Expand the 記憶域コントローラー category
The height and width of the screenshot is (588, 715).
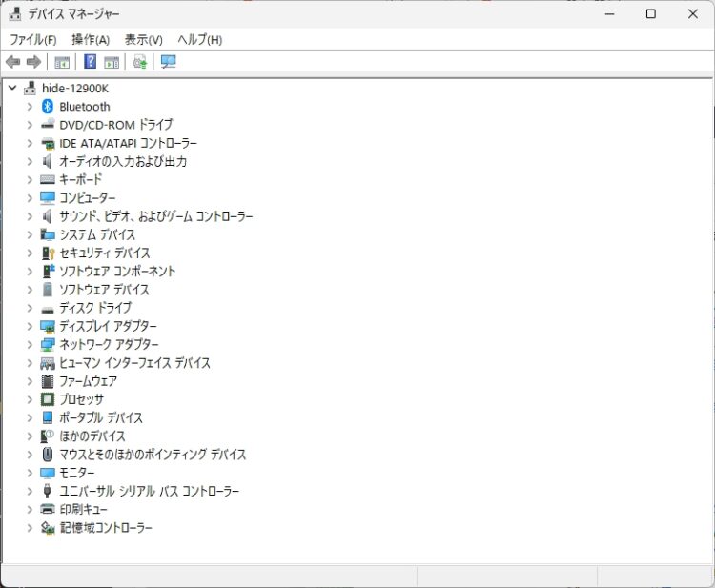[30, 528]
